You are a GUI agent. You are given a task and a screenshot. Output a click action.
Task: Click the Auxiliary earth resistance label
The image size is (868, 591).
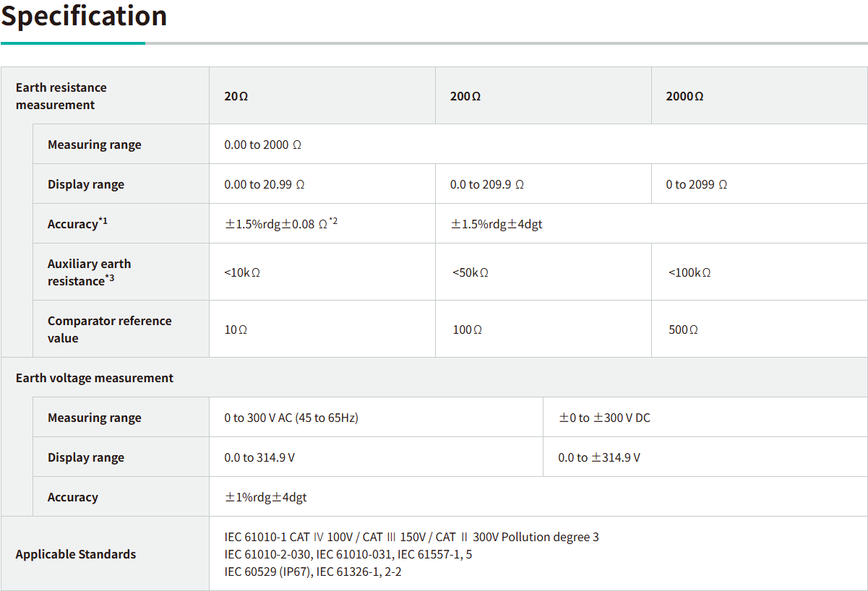click(90, 272)
